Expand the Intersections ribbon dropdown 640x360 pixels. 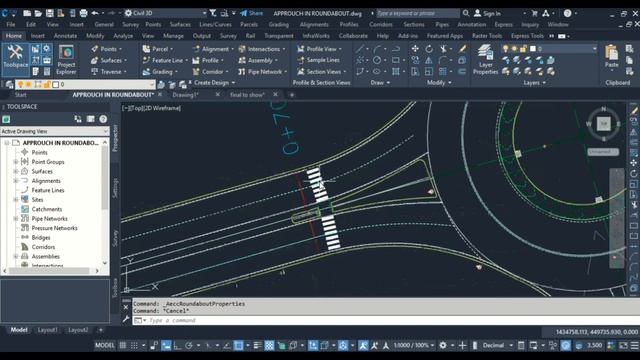click(284, 49)
